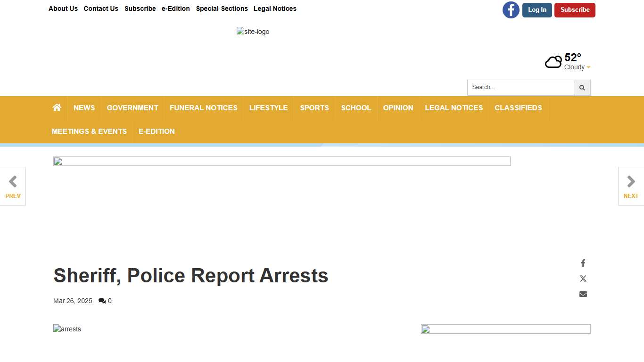
Task: Select the home icon in navigation bar
Action: 57,107
